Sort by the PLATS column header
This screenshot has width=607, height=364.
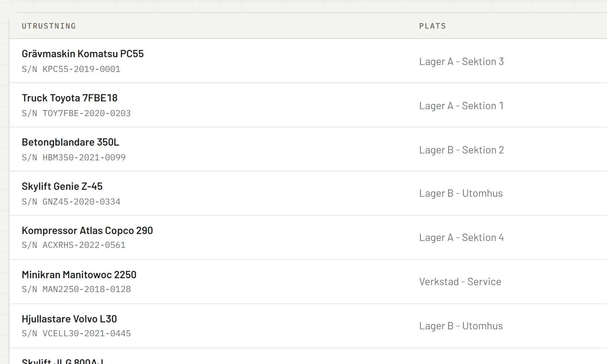432,26
